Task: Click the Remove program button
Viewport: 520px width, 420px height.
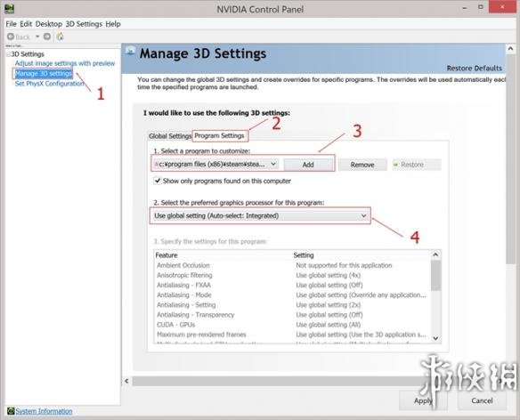Action: pos(362,165)
